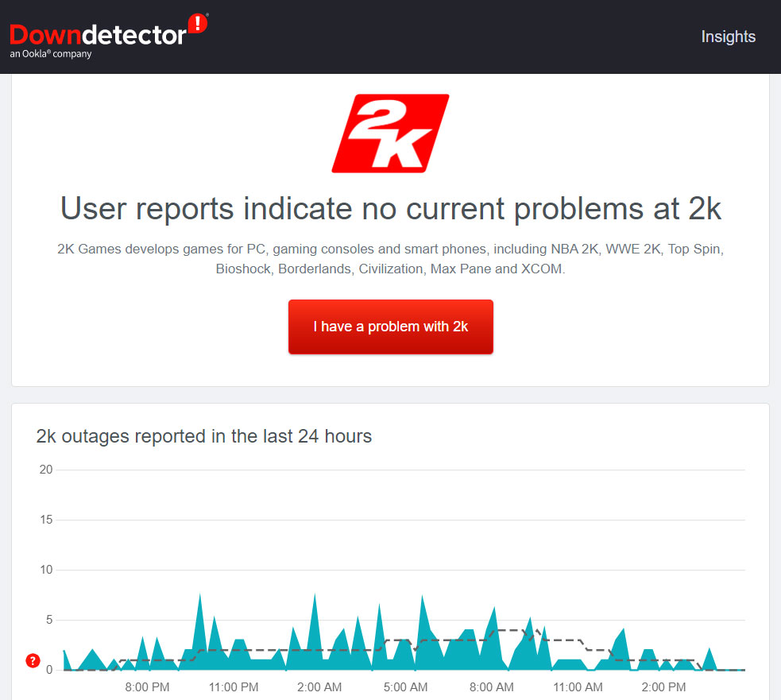781x700 pixels.
Task: Click the '2k outages reported in the last 24 hours' title
Action: coord(203,436)
